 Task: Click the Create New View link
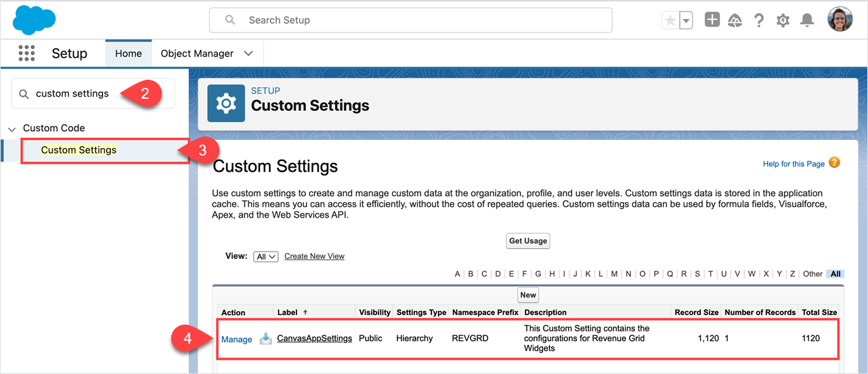314,256
